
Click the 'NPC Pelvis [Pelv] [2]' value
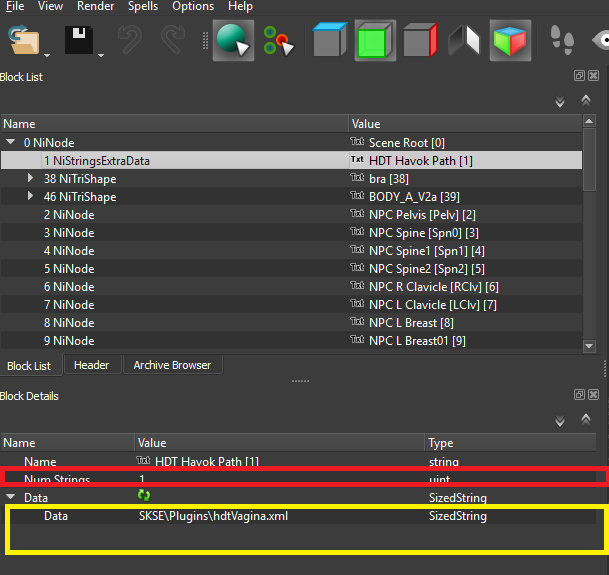(x=422, y=214)
